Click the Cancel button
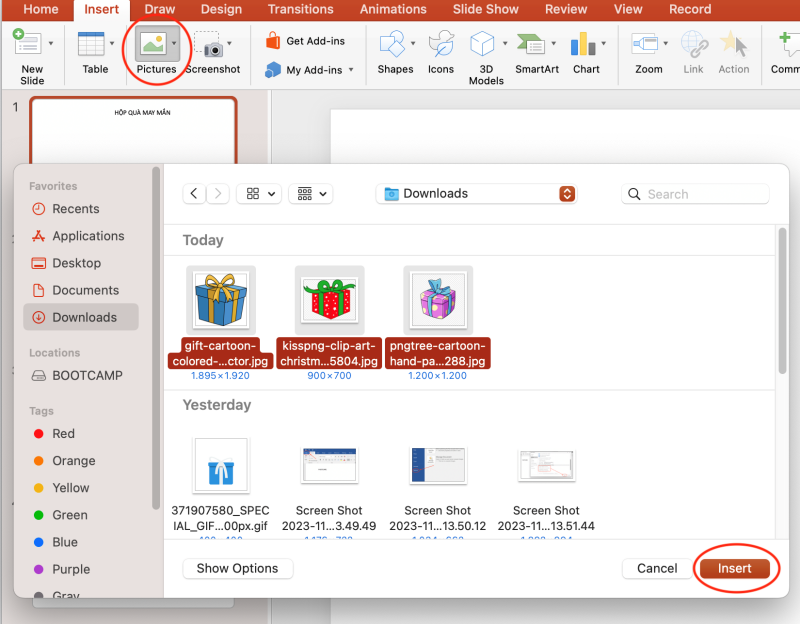This screenshot has height=624, width=800. 657,568
